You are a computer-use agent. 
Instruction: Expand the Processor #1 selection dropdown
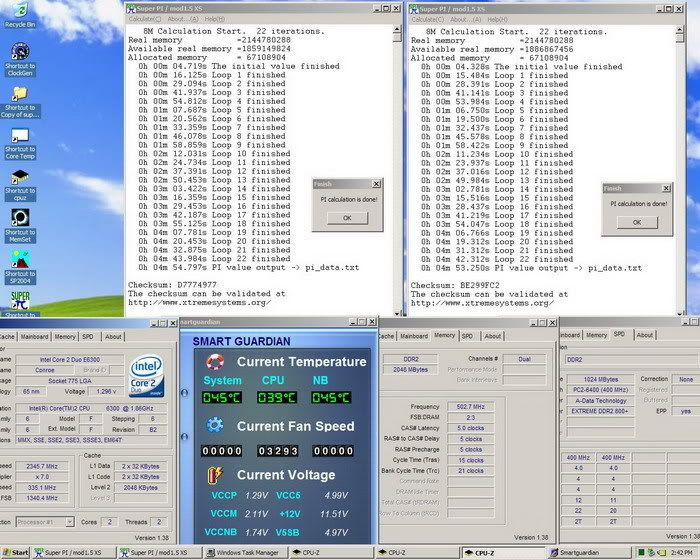tap(70, 522)
